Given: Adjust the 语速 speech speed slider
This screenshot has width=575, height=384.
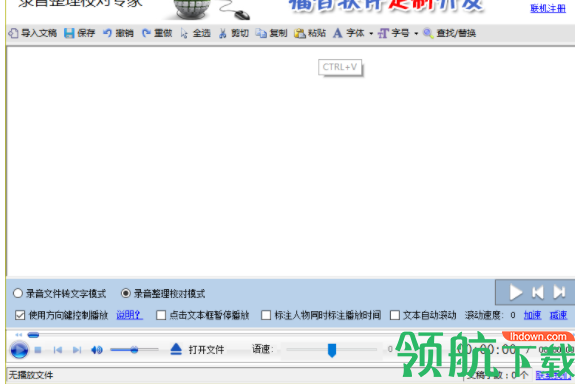Looking at the screenshot, I should (332, 350).
